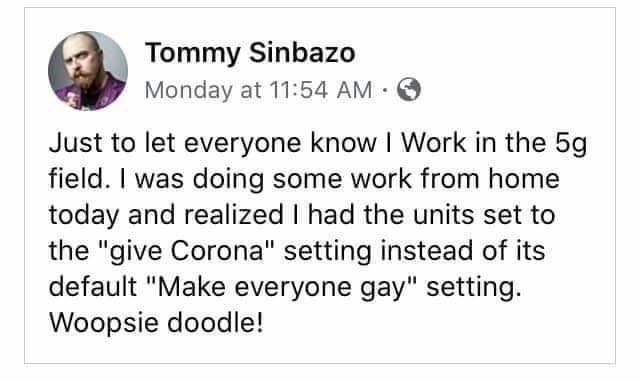Click the Monday at 11:54 AM timestamp

pyautogui.click(x=258, y=90)
